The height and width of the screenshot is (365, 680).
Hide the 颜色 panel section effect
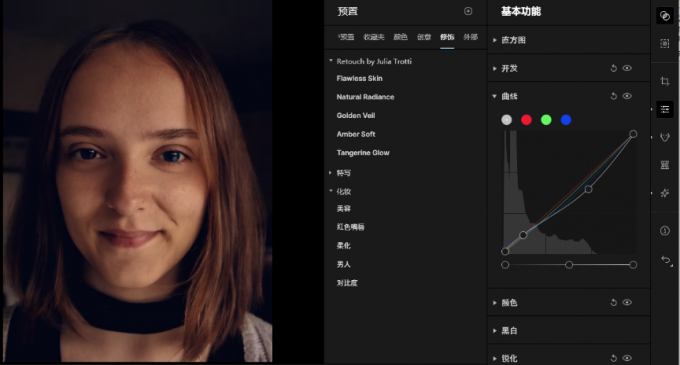627,303
